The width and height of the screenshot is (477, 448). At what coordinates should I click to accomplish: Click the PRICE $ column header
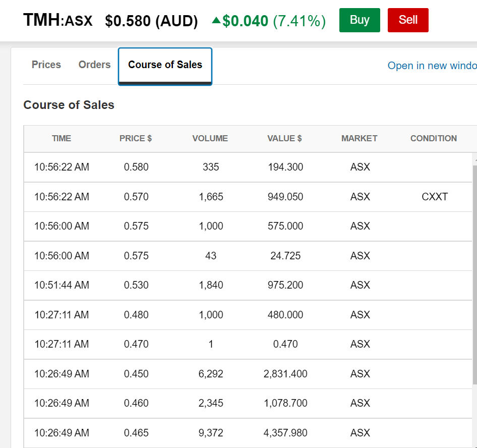pos(136,138)
